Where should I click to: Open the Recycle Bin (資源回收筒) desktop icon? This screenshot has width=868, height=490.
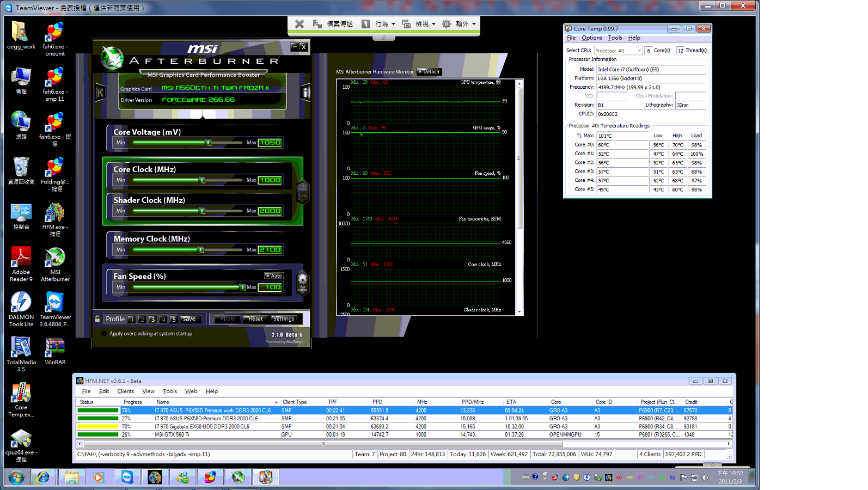[x=21, y=171]
